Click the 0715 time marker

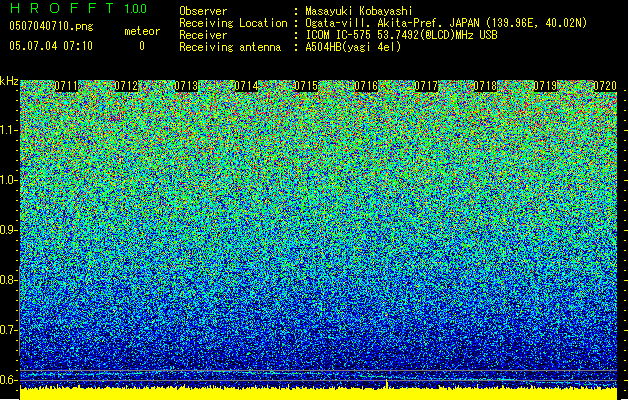[306, 86]
